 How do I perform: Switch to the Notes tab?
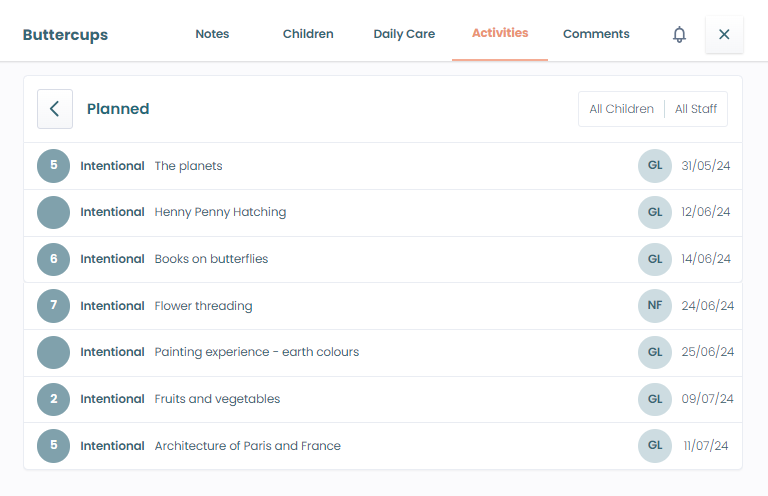click(x=212, y=34)
